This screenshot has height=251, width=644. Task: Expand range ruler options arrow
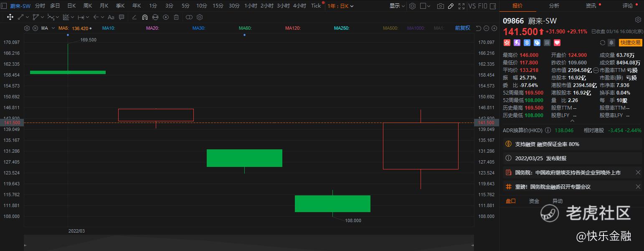(88, 17)
